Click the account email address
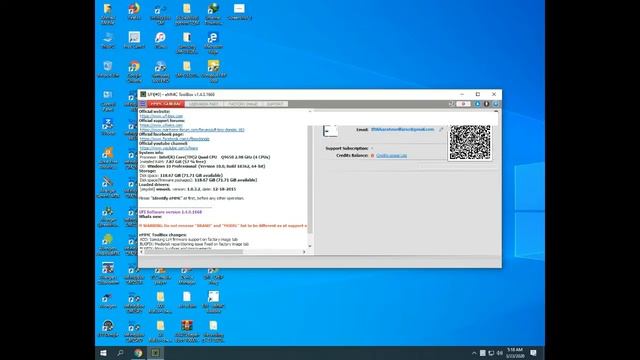 pyautogui.click(x=402, y=129)
